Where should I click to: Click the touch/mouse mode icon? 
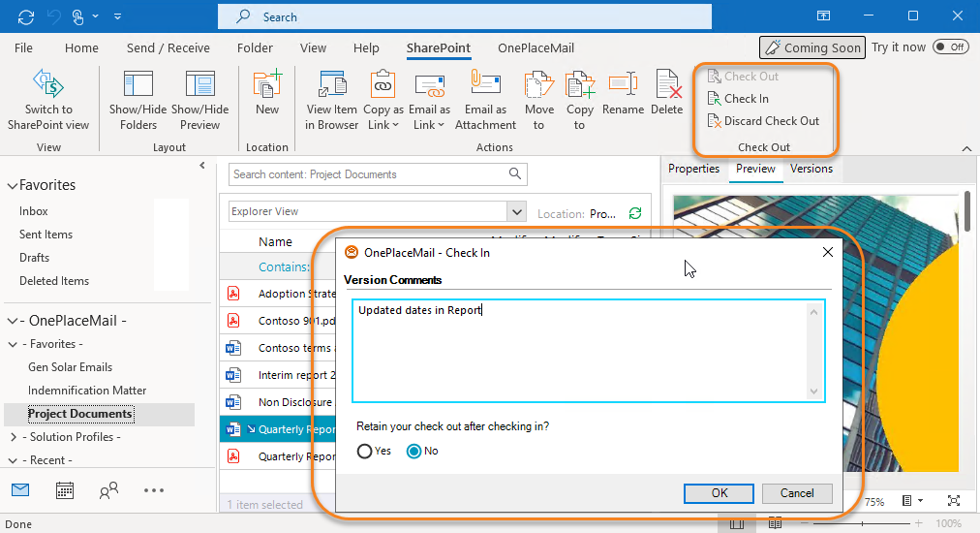pyautogui.click(x=78, y=16)
